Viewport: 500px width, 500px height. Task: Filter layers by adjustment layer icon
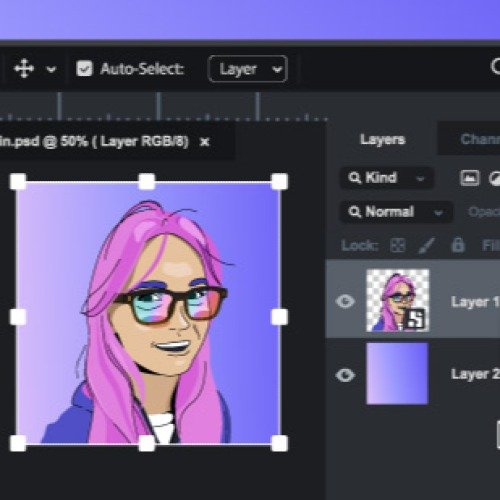pyautogui.click(x=495, y=178)
